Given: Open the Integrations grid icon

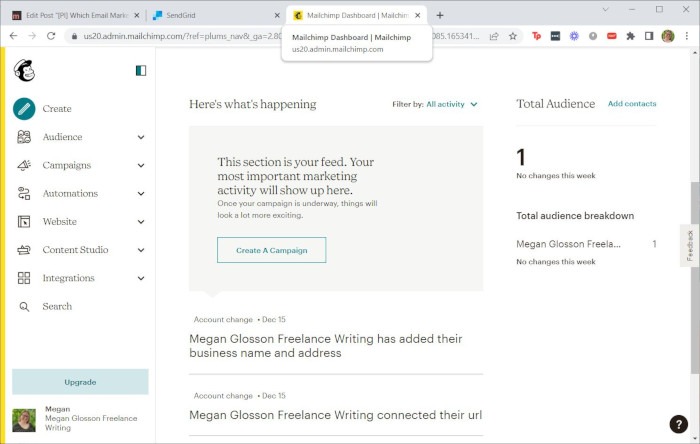Looking at the screenshot, I should tap(24, 278).
